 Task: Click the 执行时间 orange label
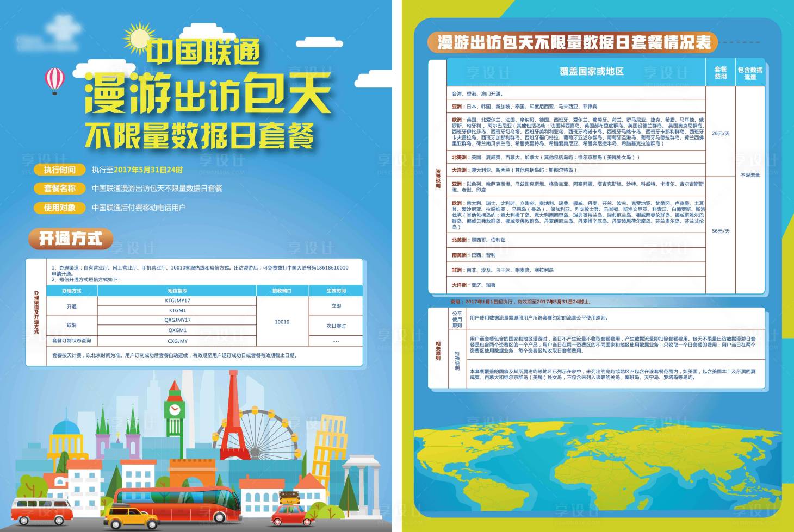coord(60,170)
